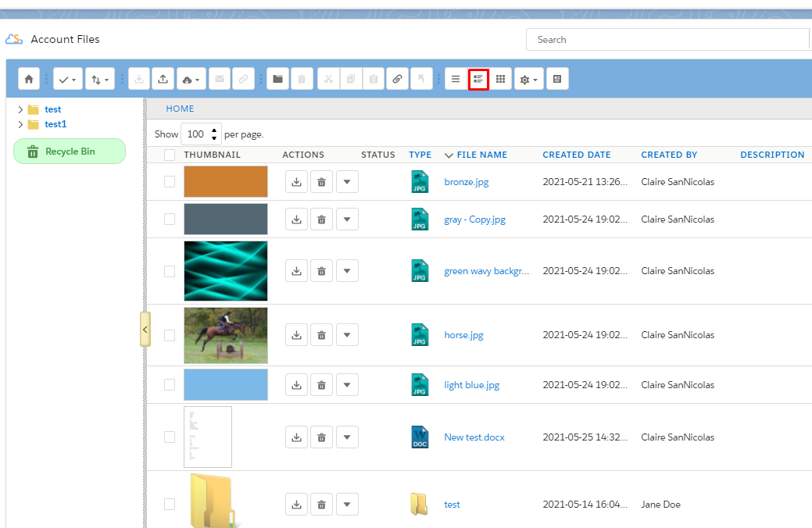The height and width of the screenshot is (528, 812).
Task: Open the gray - Copy.jpg file link
Action: 474,219
